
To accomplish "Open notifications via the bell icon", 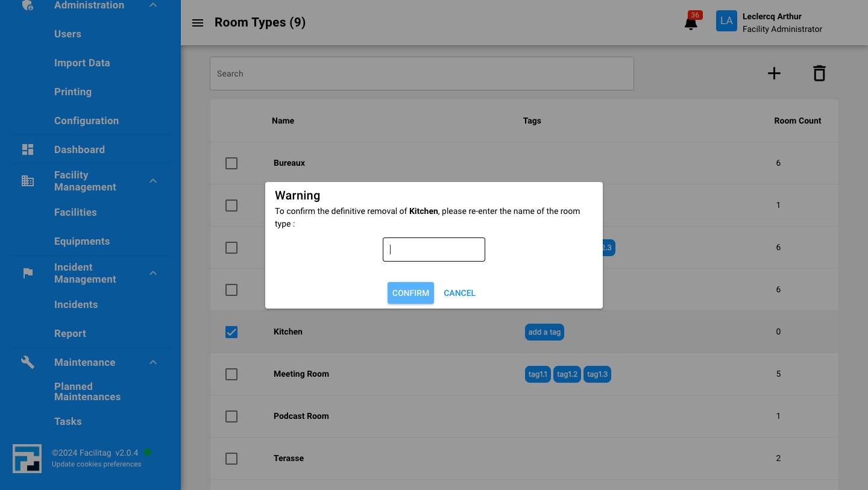I will point(691,23).
